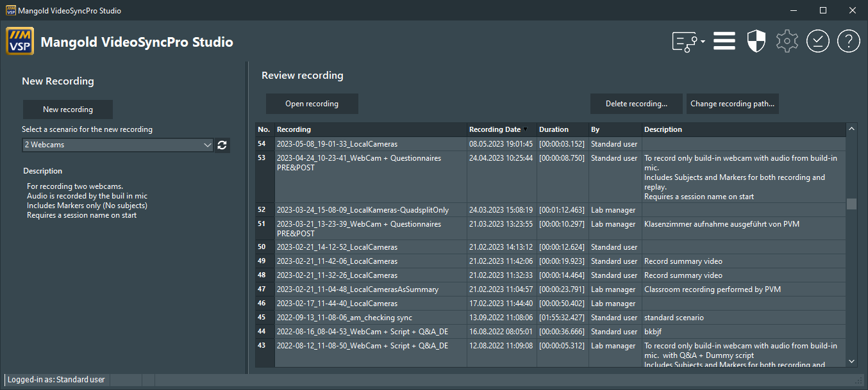Sort by the Description column header
The height and width of the screenshot is (390, 868).
click(x=744, y=129)
